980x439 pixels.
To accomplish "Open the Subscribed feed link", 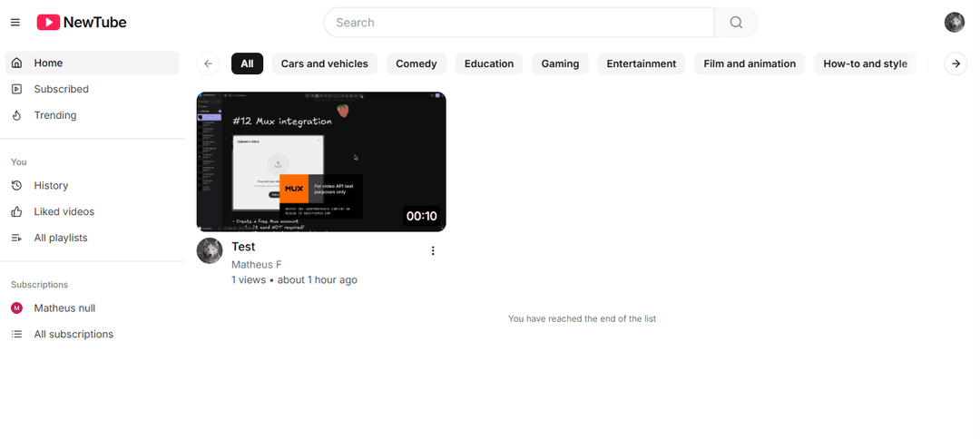I will [92, 89].
